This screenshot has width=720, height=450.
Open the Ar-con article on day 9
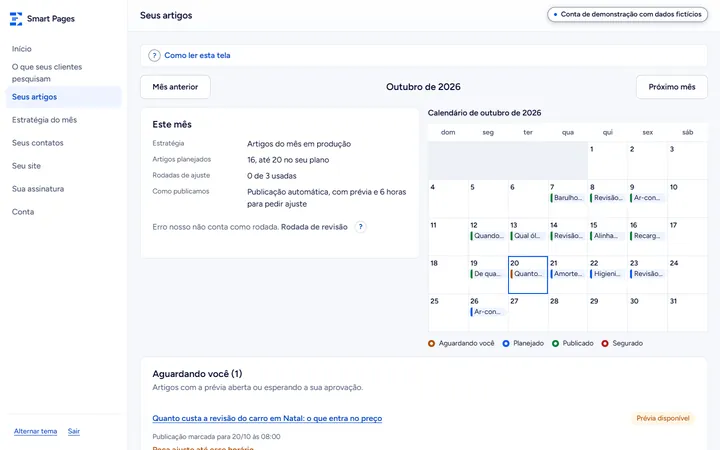coord(647,198)
